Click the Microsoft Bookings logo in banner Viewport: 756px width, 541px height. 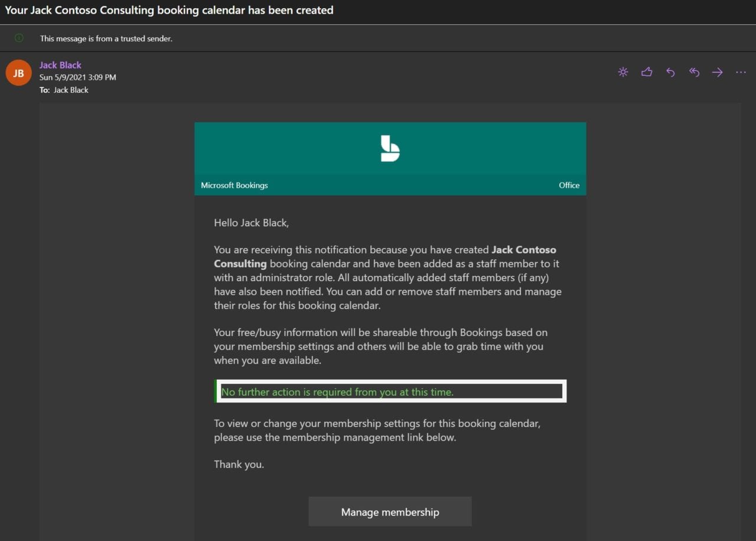pyautogui.click(x=390, y=148)
